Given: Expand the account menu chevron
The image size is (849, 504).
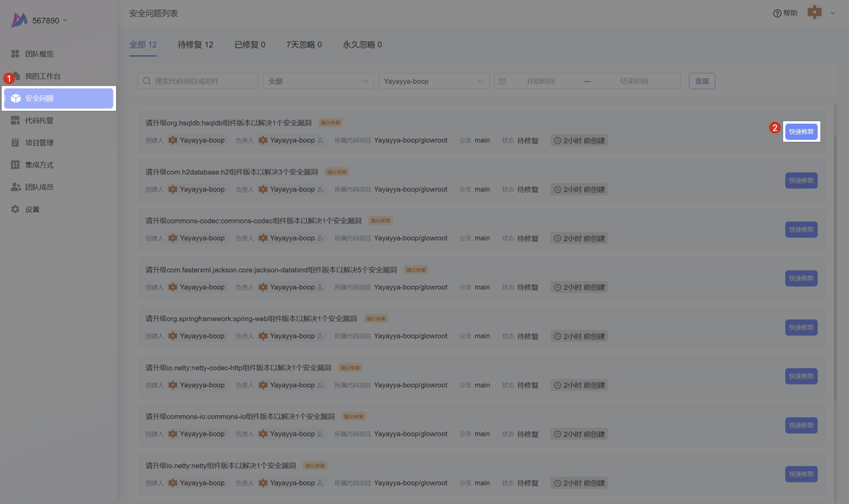Looking at the screenshot, I should pyautogui.click(x=833, y=13).
